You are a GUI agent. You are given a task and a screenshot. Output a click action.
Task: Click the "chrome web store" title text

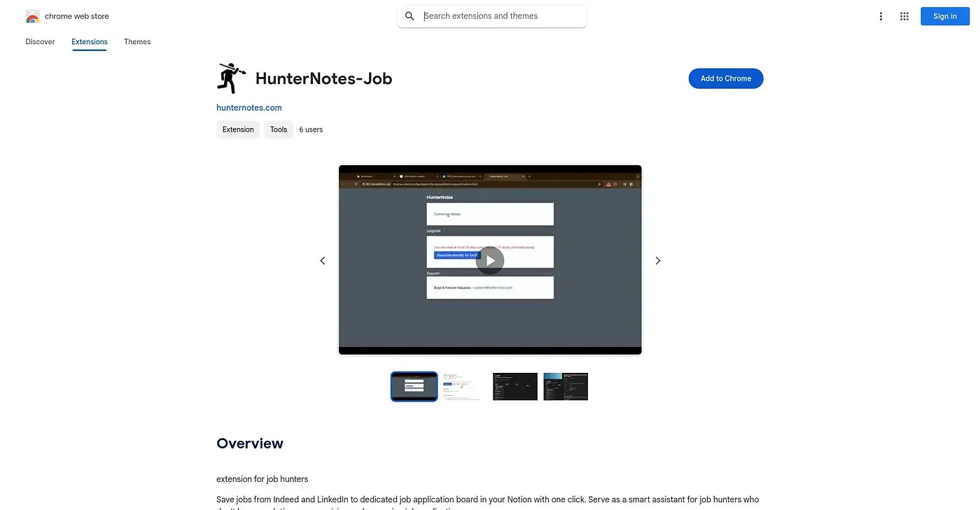point(77,16)
